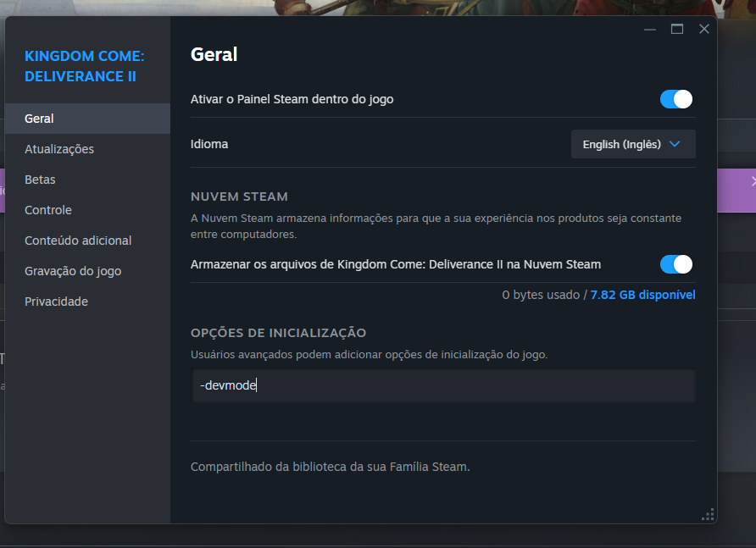Minimize the properties window
The width and height of the screenshot is (756, 548).
650,30
